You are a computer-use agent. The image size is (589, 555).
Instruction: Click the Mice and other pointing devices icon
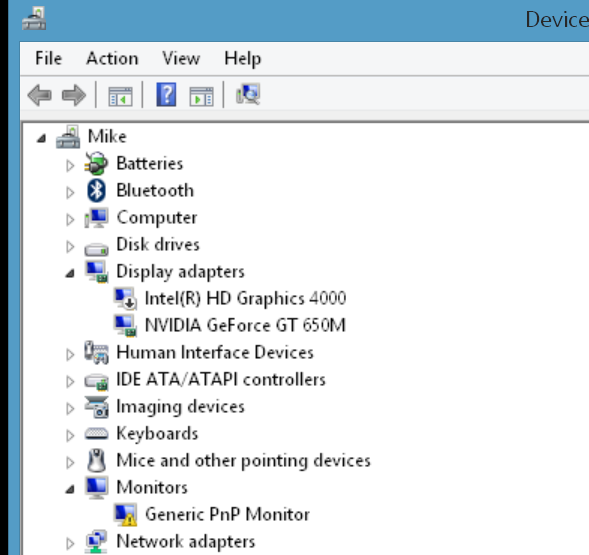click(x=97, y=461)
